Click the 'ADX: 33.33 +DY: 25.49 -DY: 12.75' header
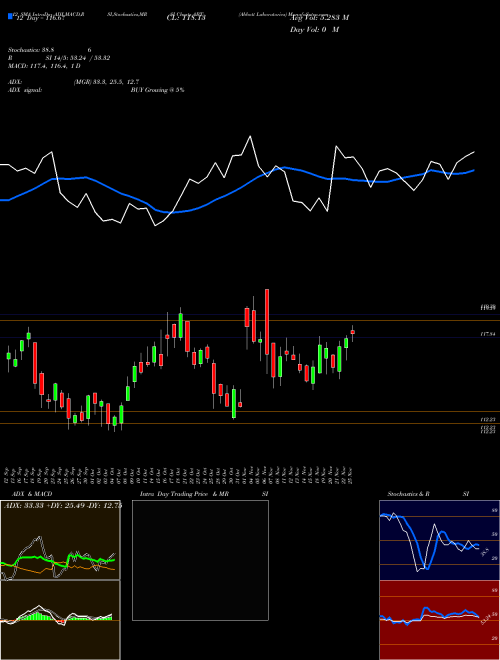500x660 pixels. point(62,505)
